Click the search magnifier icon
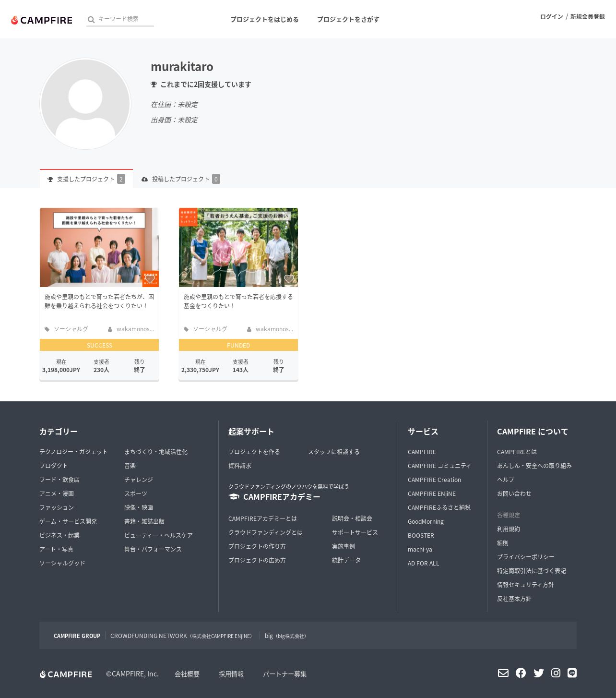Screen dimensions: 616x698 (x=91, y=20)
